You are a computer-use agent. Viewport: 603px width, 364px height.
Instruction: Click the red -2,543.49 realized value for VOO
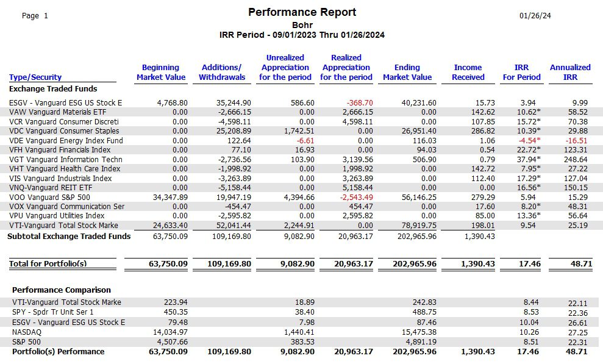(356, 197)
